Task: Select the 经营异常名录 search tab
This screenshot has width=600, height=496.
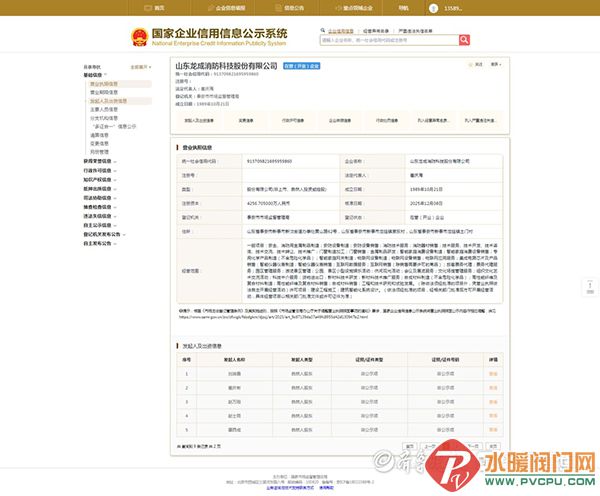Action: click(376, 31)
